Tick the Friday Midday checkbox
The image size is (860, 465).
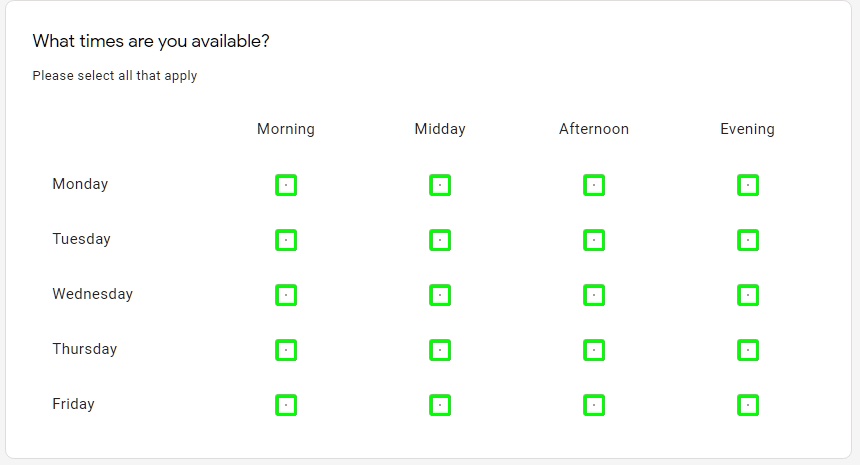click(440, 405)
